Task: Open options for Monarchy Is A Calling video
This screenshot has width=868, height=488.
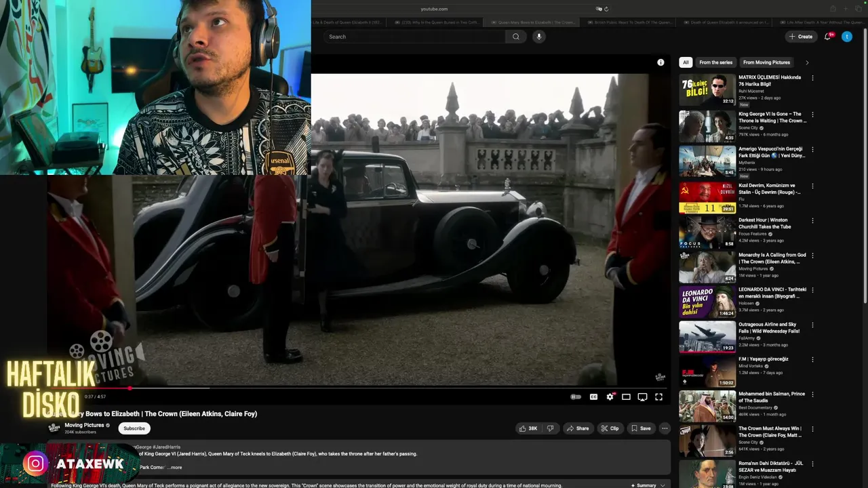Action: [x=812, y=256]
